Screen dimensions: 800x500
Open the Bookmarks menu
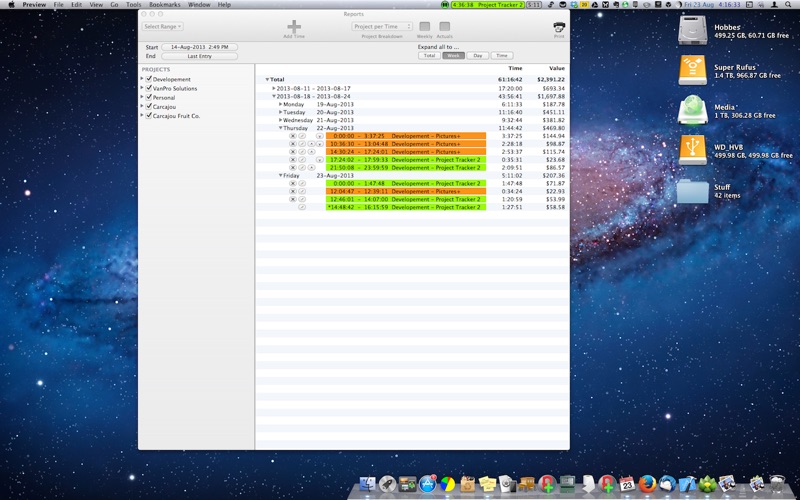pos(165,5)
